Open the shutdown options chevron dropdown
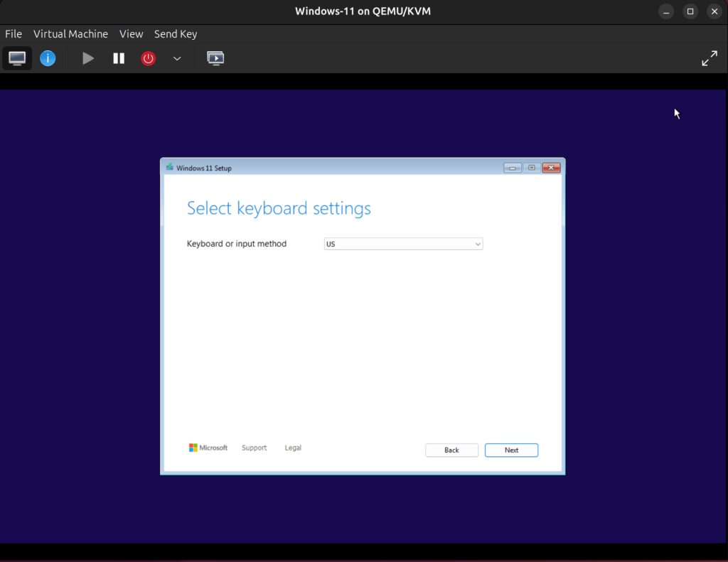Image resolution: width=728 pixels, height=562 pixels. tap(176, 58)
